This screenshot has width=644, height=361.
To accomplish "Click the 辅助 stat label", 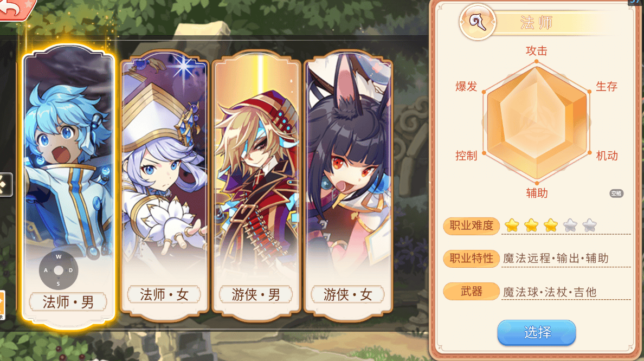I will (537, 193).
